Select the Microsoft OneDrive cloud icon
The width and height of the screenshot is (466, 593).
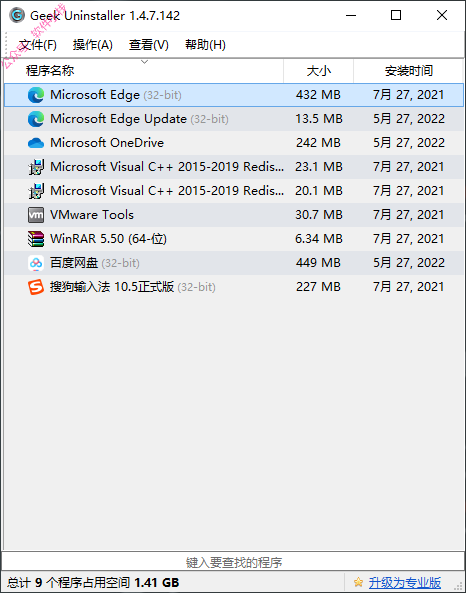(x=36, y=143)
